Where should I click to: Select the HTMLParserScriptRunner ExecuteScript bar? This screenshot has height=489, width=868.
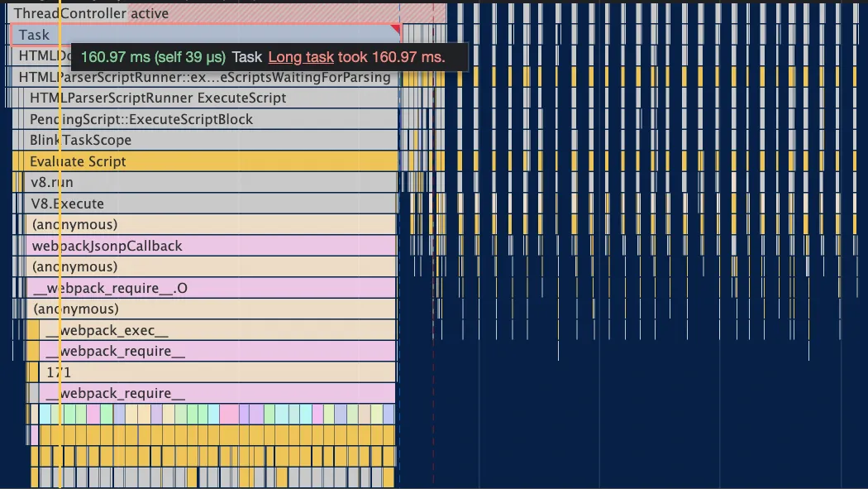pyautogui.click(x=211, y=98)
